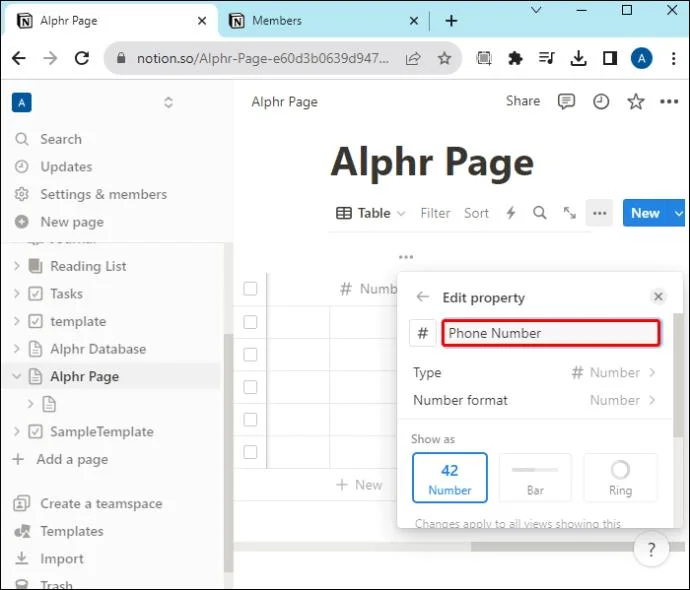Screen dimensions: 690x590
Task: Click the blue New button
Action: (x=645, y=213)
